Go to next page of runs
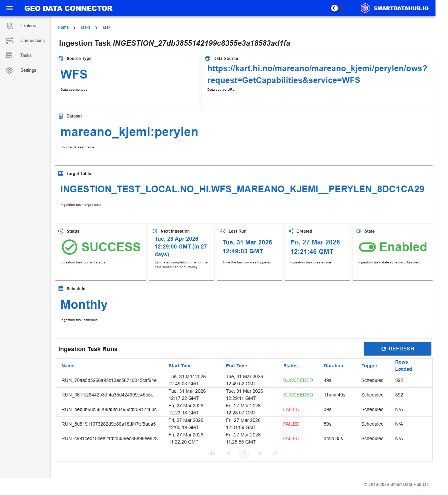448x495 pixels. coord(260,453)
